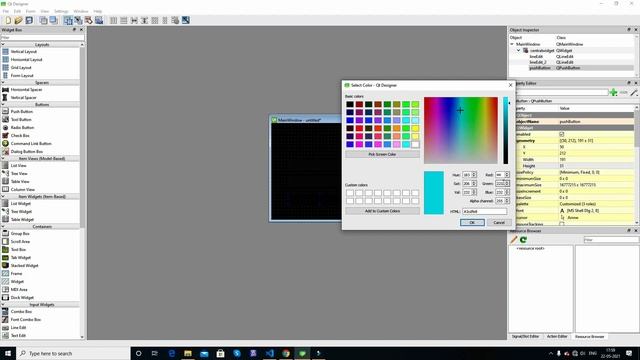Click the Windows Start button

tap(8, 353)
